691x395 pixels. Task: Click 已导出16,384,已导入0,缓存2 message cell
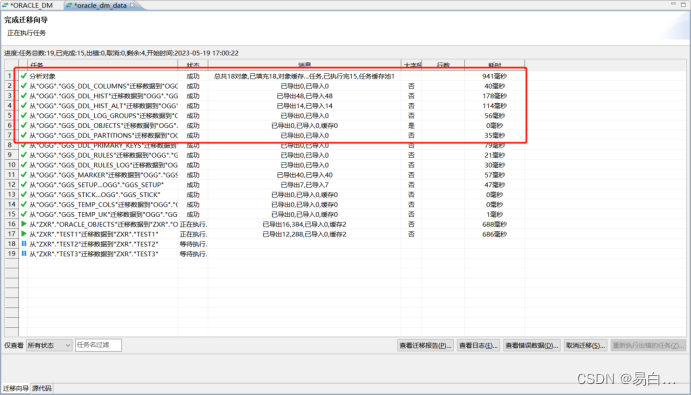pyautogui.click(x=305, y=224)
